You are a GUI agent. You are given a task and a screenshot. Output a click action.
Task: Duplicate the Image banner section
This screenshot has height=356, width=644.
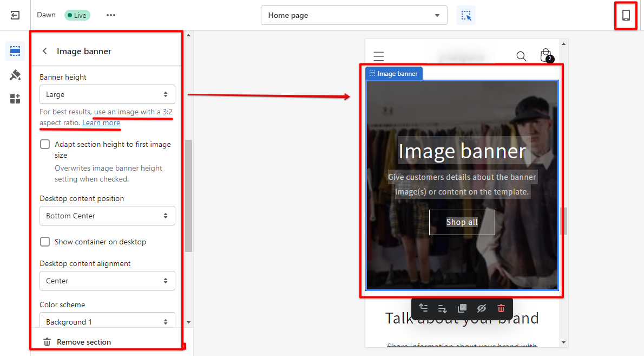click(462, 308)
